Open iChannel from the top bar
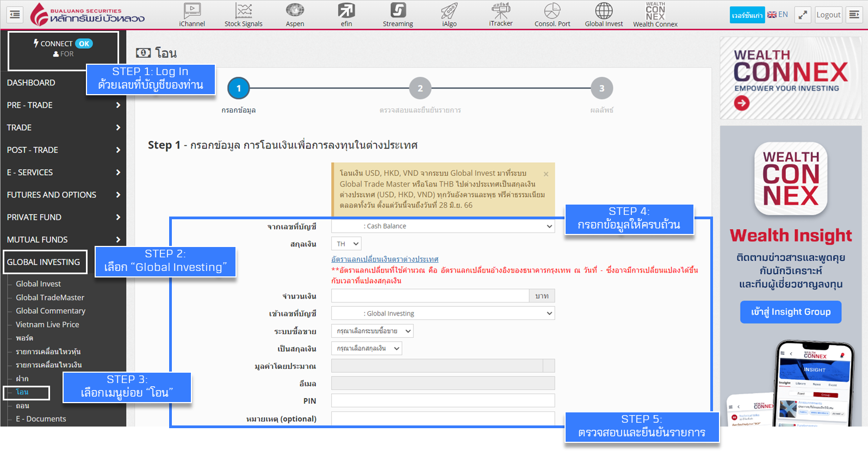This screenshot has width=868, height=457. 192,15
